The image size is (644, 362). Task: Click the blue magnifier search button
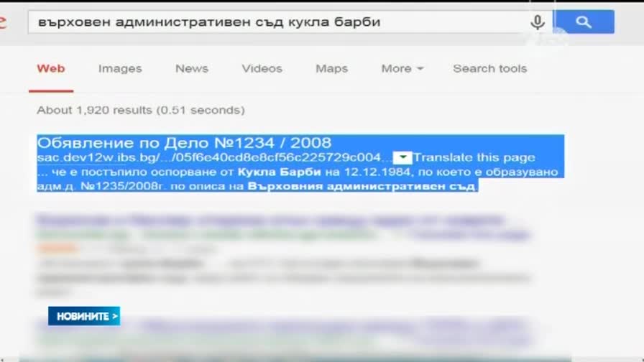point(584,22)
